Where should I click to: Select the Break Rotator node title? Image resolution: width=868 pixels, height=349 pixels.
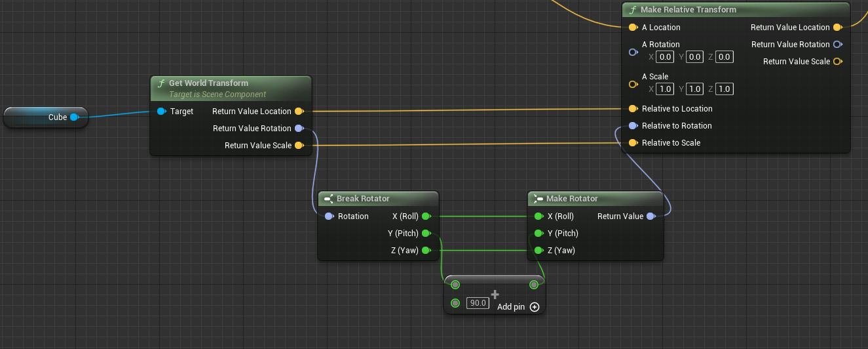[x=363, y=199]
